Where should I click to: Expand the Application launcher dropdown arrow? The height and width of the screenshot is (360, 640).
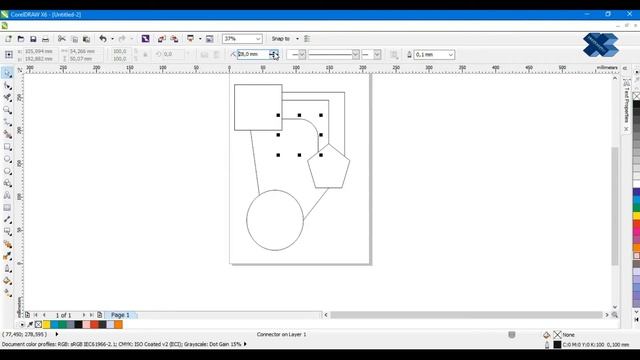click(x=200, y=39)
